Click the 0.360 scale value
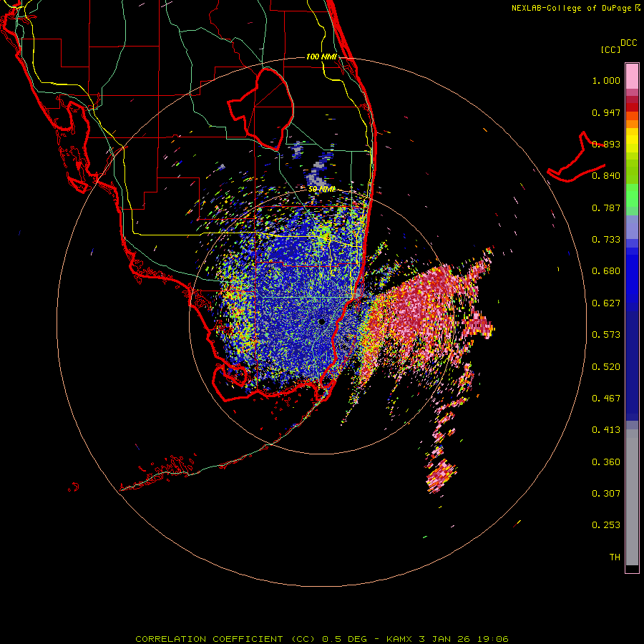 (x=606, y=462)
